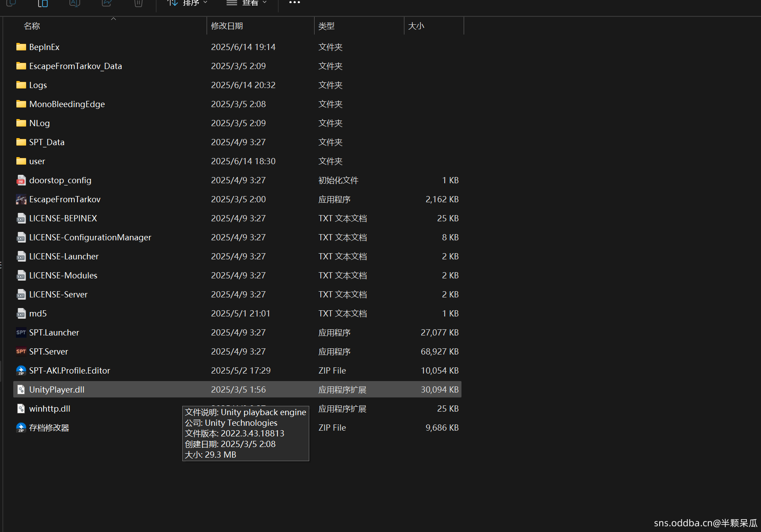
Task: Click the Share toolbar icon
Action: coord(107,3)
